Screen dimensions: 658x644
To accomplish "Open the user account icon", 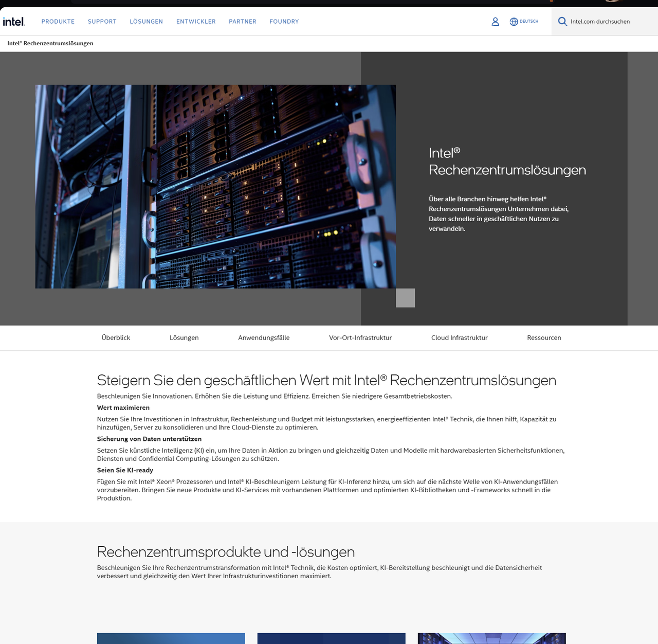I will coord(495,22).
